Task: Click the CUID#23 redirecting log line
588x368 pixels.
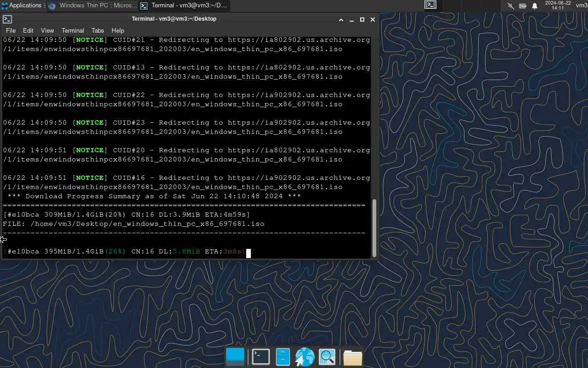Action: point(187,127)
